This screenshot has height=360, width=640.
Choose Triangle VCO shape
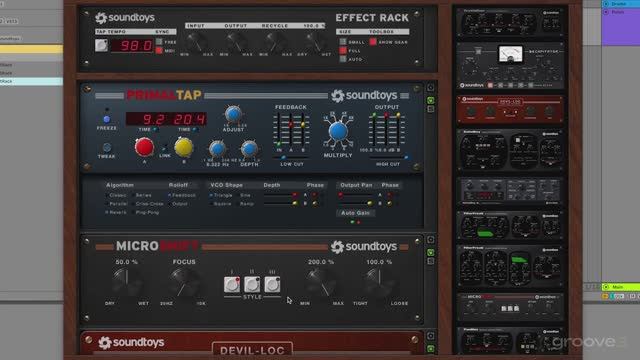point(221,195)
